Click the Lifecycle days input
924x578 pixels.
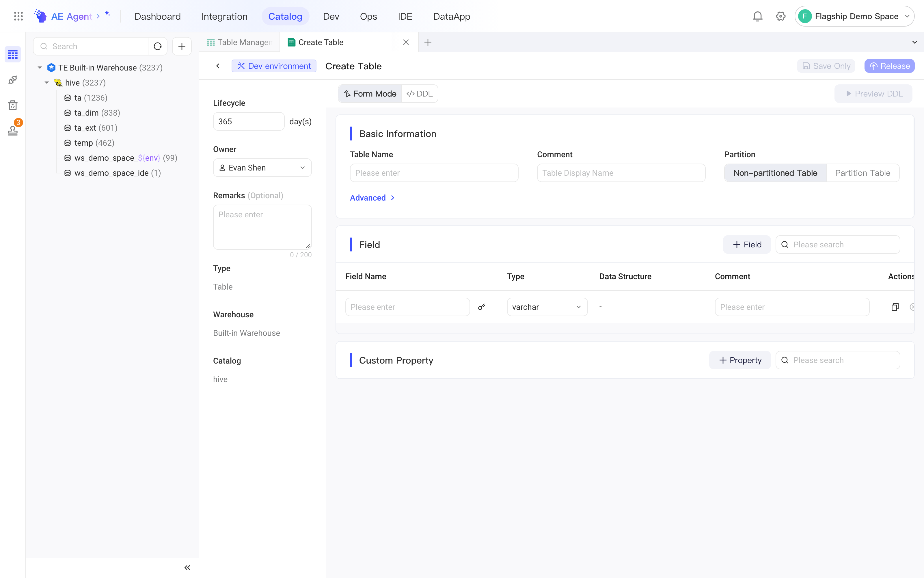[x=249, y=122]
